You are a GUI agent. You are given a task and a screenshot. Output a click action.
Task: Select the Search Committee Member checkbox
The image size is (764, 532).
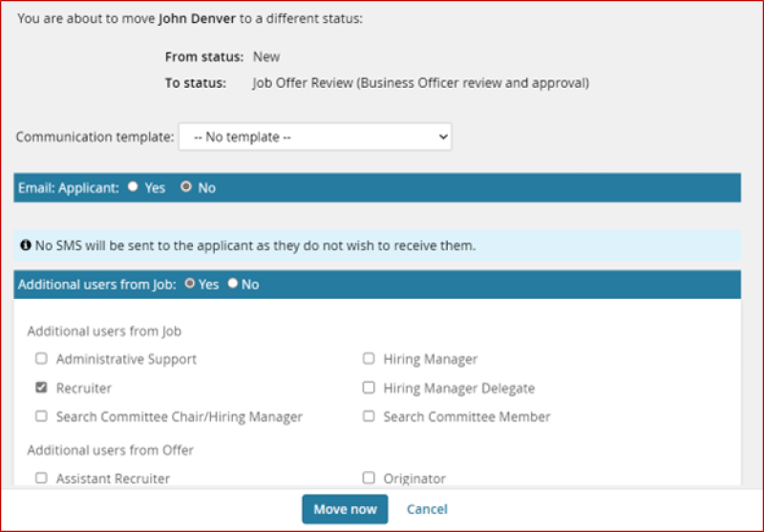369,416
